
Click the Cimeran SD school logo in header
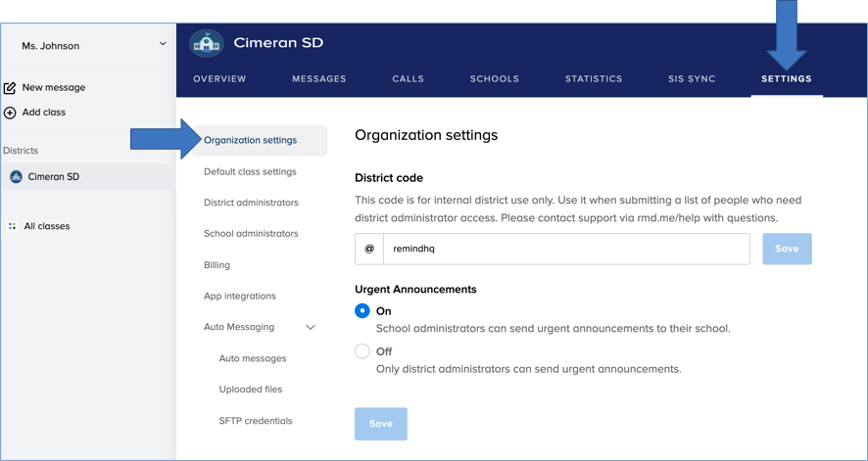tap(207, 43)
